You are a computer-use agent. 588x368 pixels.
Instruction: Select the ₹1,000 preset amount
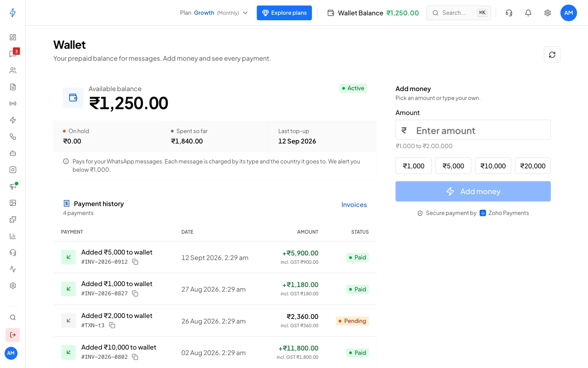[x=413, y=166]
